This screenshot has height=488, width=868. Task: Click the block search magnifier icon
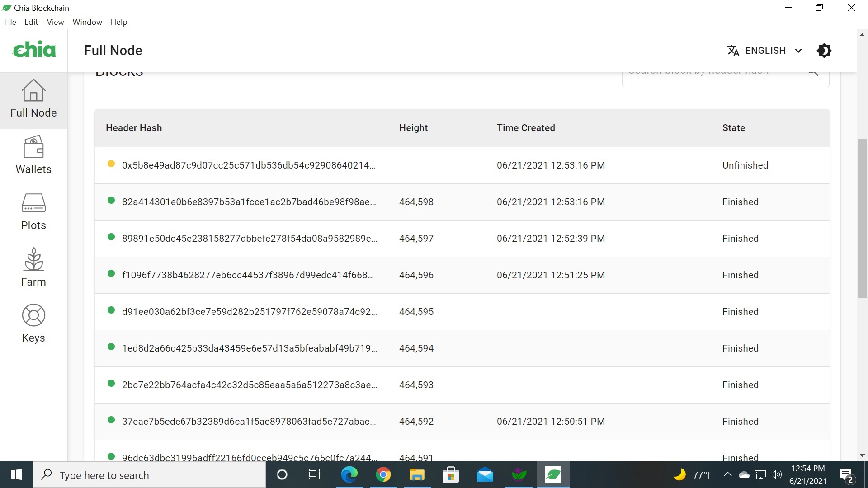tap(813, 72)
